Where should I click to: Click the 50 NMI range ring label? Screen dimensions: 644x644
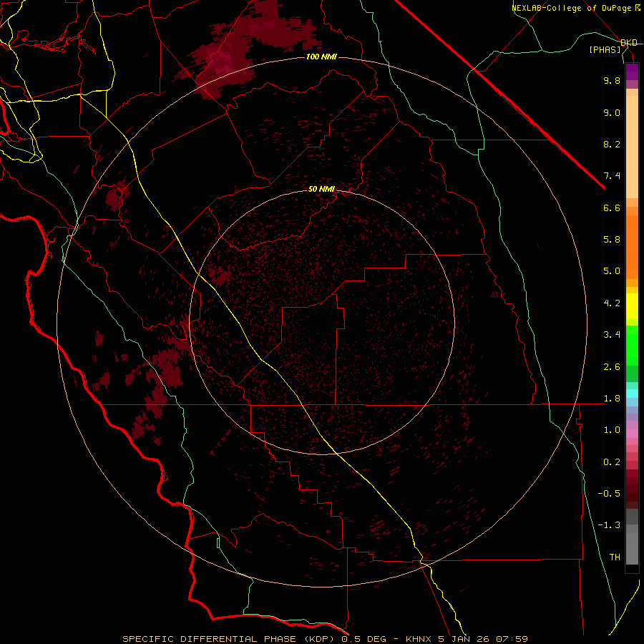point(321,189)
